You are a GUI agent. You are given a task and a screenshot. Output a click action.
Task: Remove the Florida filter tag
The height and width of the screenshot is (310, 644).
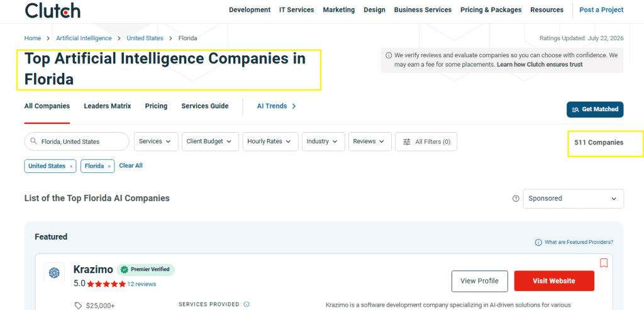109,166
